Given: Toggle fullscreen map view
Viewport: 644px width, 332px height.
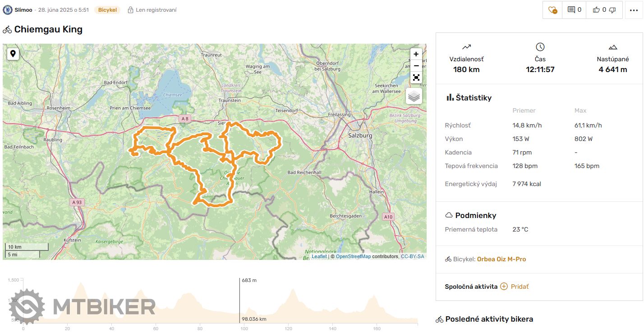Looking at the screenshot, I should point(416,77).
